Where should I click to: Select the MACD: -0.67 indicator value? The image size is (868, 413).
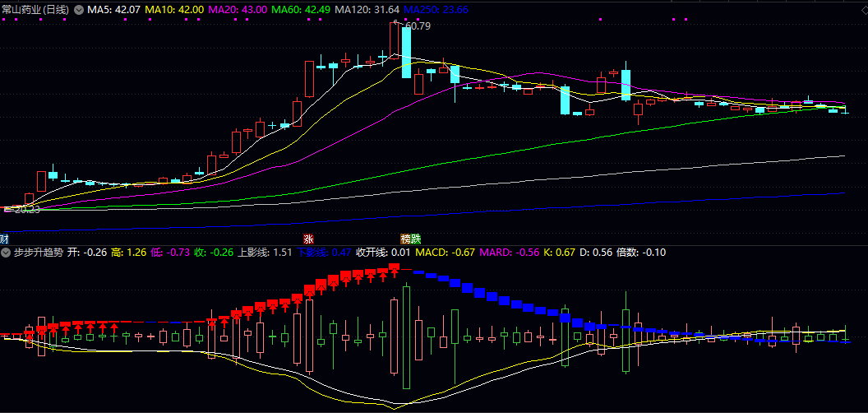[445, 253]
